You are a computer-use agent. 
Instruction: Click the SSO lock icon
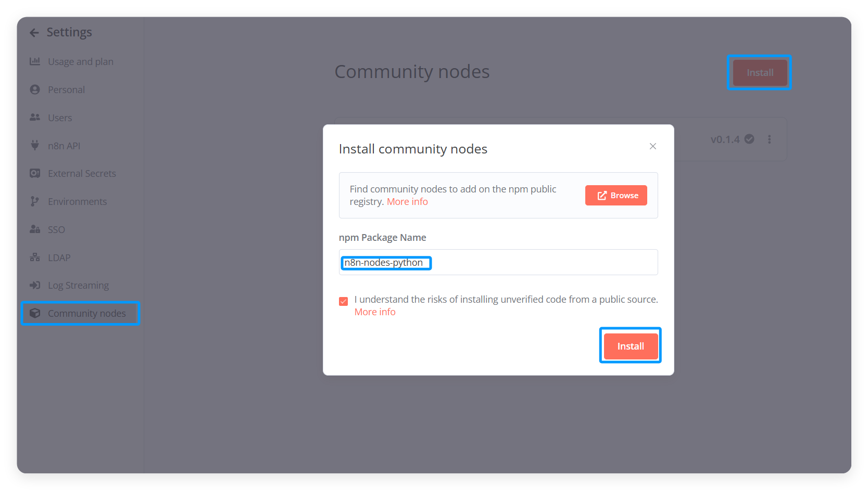[x=35, y=229]
